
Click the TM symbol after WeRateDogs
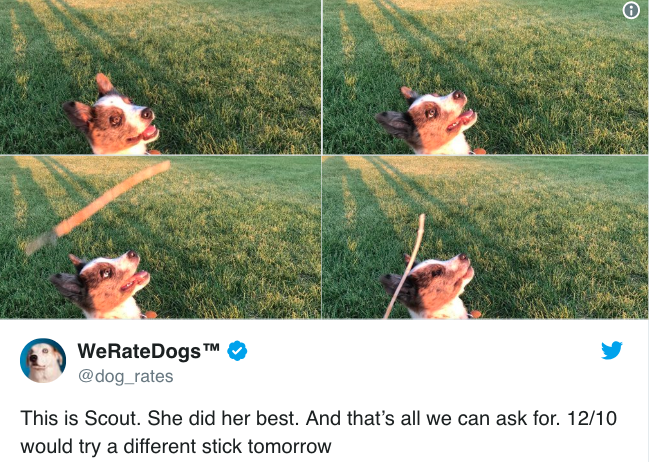[211, 347]
